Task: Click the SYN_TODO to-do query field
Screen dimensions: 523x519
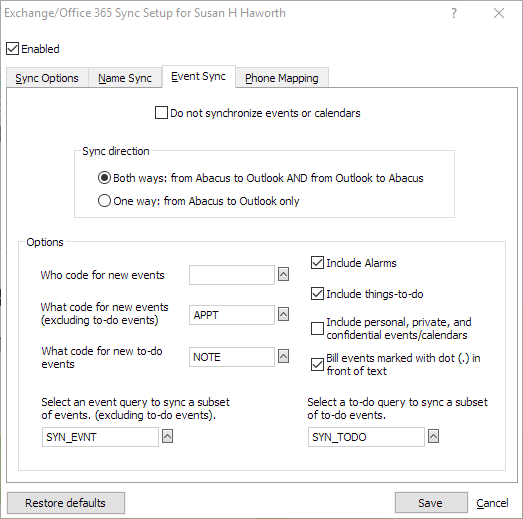Action: (366, 437)
